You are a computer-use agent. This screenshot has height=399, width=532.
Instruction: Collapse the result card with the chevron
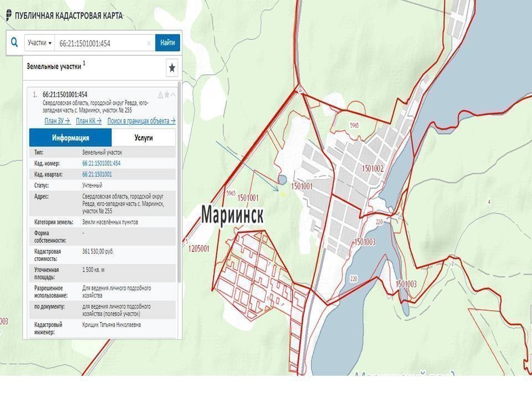tap(173, 95)
